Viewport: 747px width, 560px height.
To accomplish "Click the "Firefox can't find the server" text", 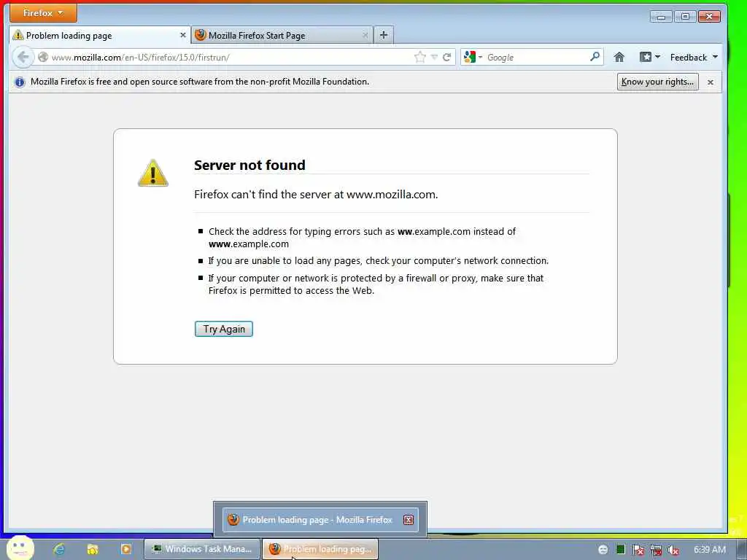I will 316,194.
